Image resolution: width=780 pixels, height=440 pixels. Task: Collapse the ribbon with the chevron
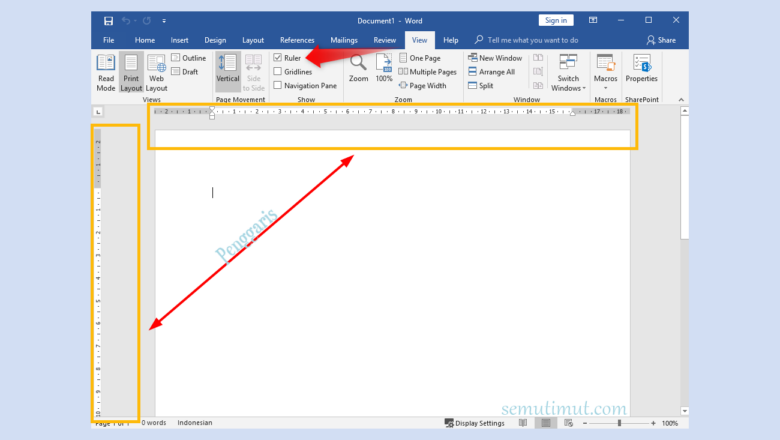[x=681, y=100]
